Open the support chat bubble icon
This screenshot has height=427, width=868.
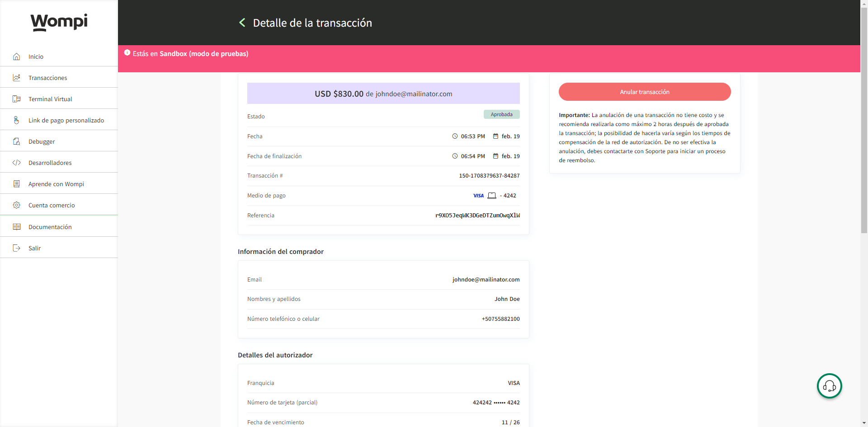click(829, 386)
